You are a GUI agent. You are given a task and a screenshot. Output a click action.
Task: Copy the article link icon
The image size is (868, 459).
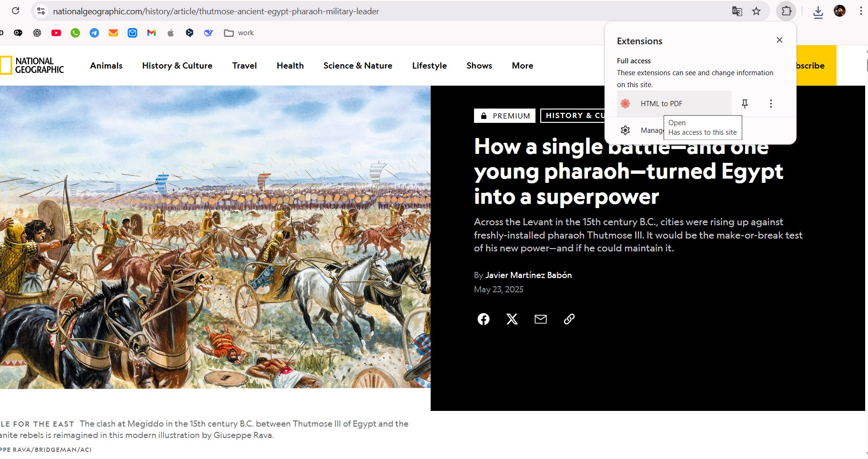569,319
